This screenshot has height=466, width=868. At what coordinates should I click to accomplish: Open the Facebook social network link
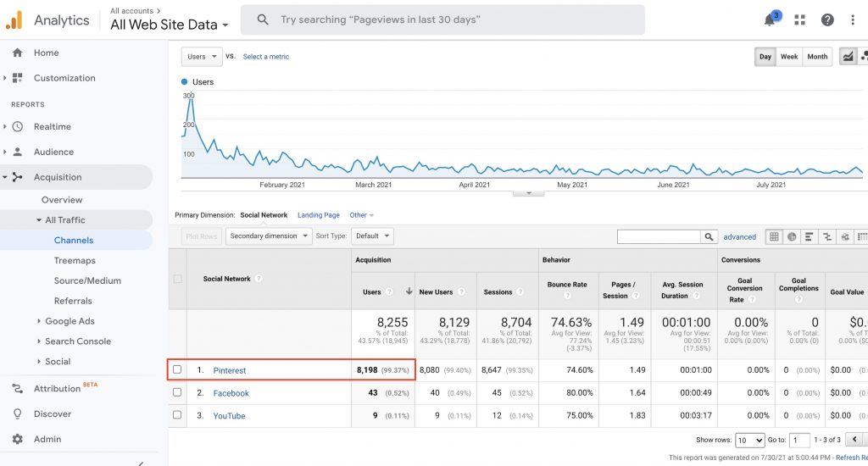231,393
